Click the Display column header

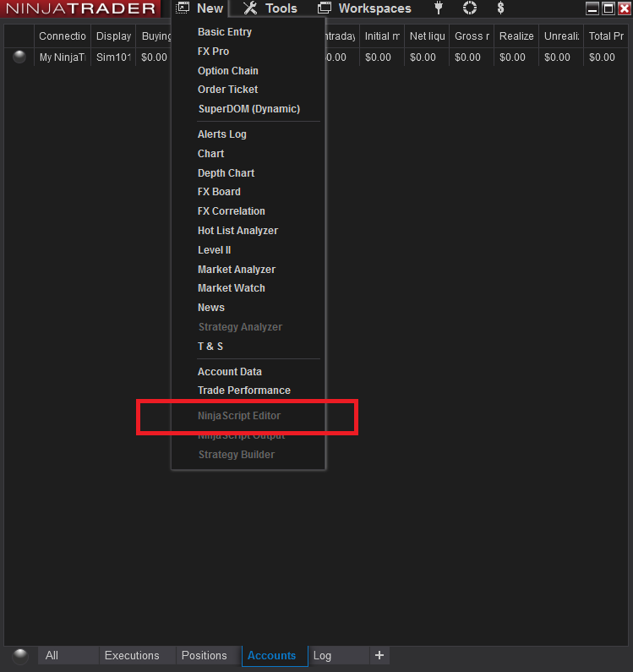pyautogui.click(x=113, y=36)
